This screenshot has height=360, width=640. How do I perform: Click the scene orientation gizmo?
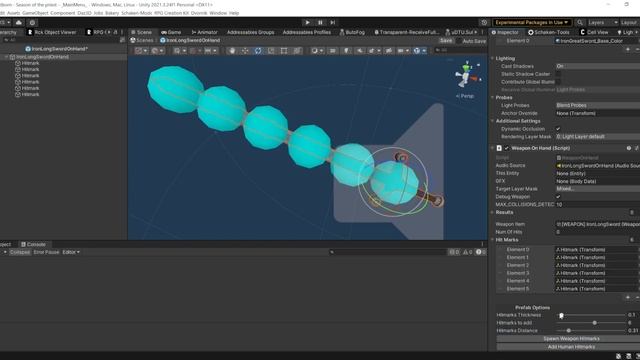click(467, 75)
